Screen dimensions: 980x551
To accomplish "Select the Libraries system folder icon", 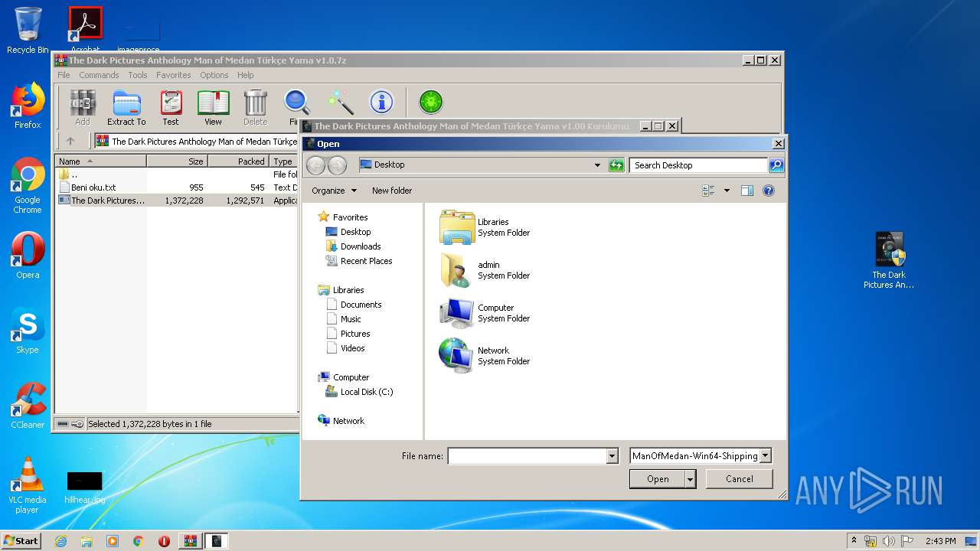I will (457, 227).
